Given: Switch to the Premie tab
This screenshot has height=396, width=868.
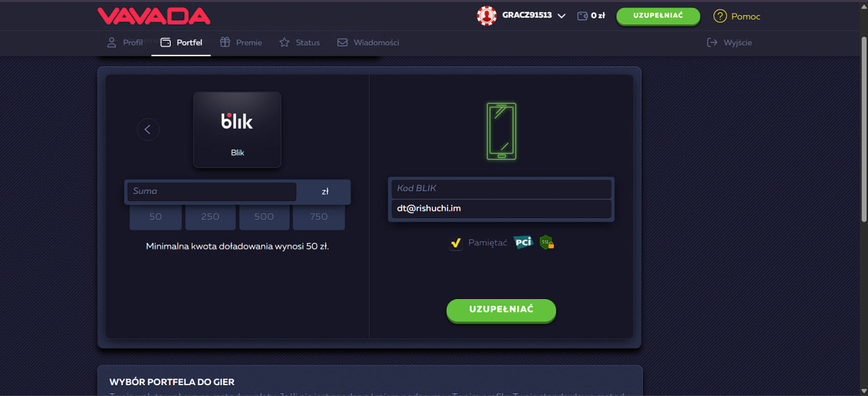Looking at the screenshot, I should click(241, 41).
